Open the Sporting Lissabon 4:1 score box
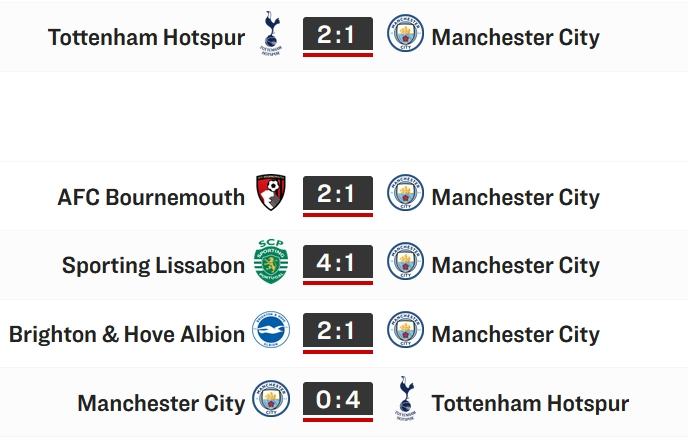 pos(338,265)
